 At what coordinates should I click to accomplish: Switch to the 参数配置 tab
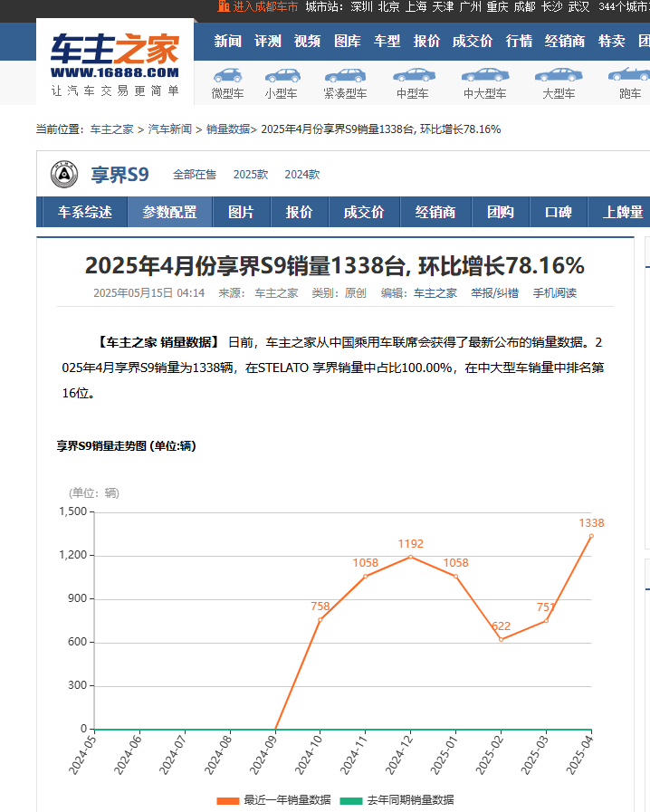tap(169, 212)
